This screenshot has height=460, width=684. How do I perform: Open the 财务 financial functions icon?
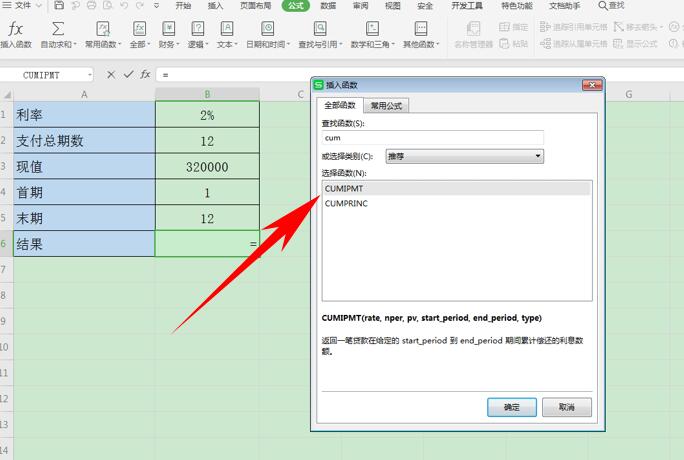coord(168,29)
